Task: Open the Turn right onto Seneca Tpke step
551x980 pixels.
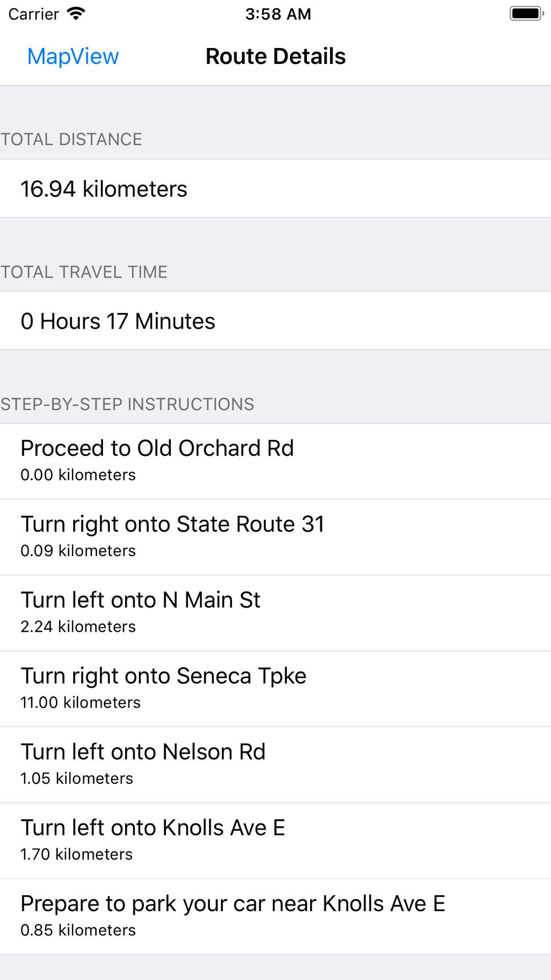Action: click(x=275, y=689)
